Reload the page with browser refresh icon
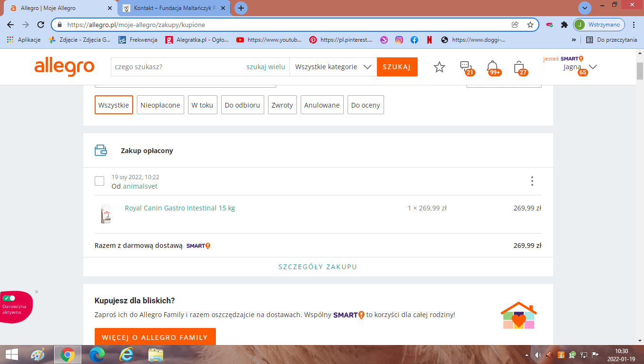 [x=41, y=25]
